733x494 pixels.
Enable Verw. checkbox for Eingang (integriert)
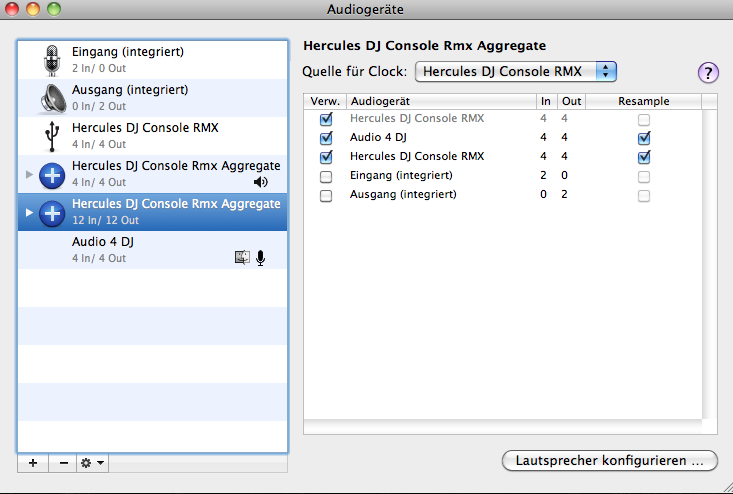[x=326, y=176]
